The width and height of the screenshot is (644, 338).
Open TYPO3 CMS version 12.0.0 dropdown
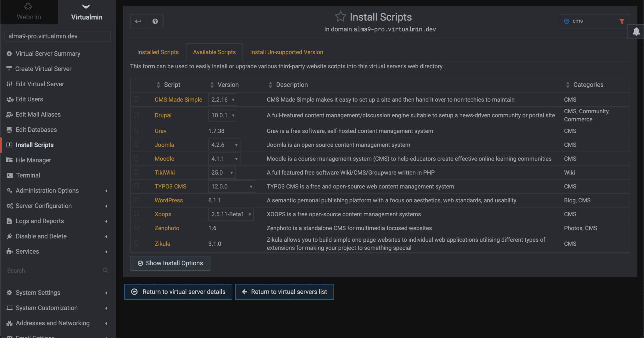click(x=231, y=186)
